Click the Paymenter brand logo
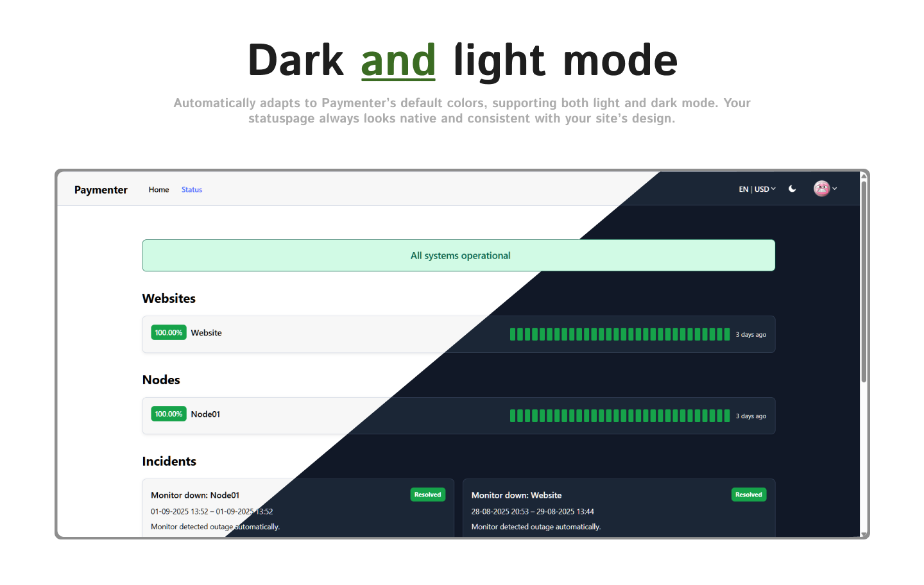This screenshot has height=585, width=924. (101, 190)
